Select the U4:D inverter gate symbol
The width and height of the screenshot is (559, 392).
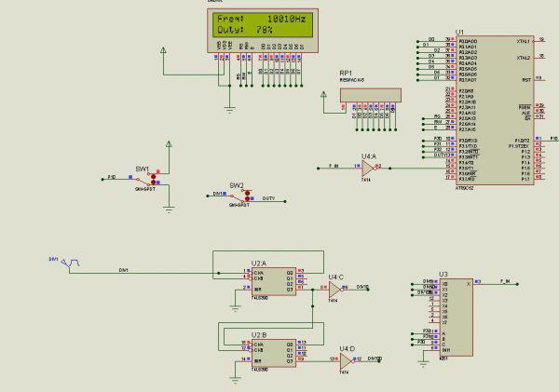click(x=346, y=359)
